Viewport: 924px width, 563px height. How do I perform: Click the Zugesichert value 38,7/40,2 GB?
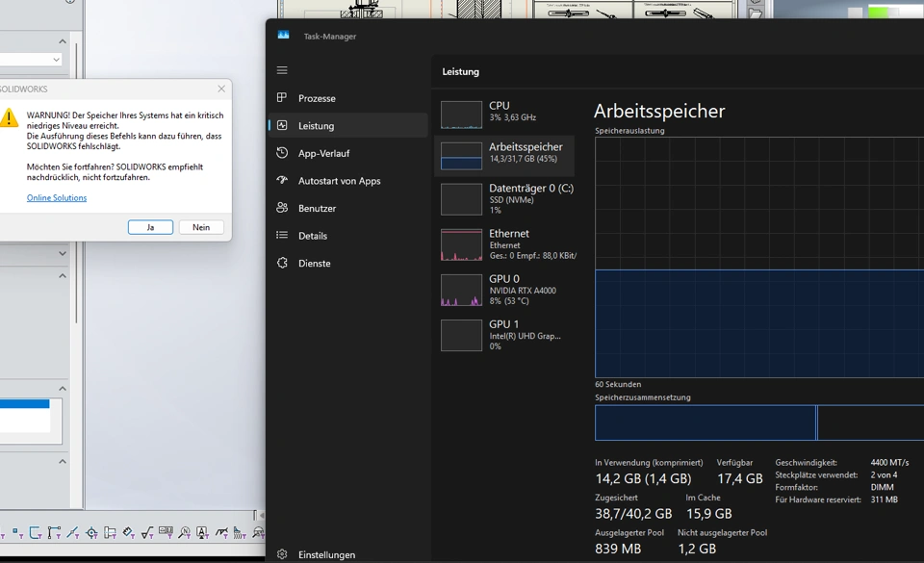tap(633, 514)
